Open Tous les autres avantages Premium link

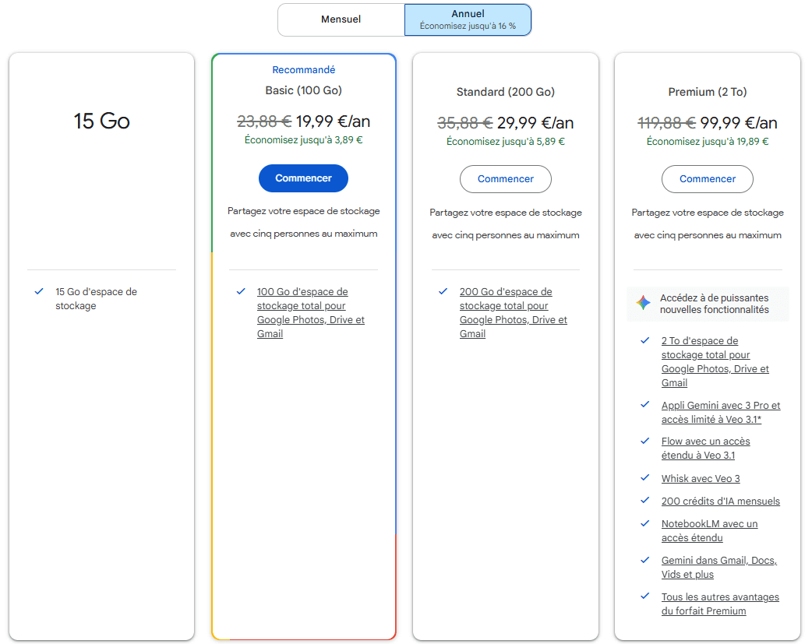pyautogui.click(x=720, y=604)
